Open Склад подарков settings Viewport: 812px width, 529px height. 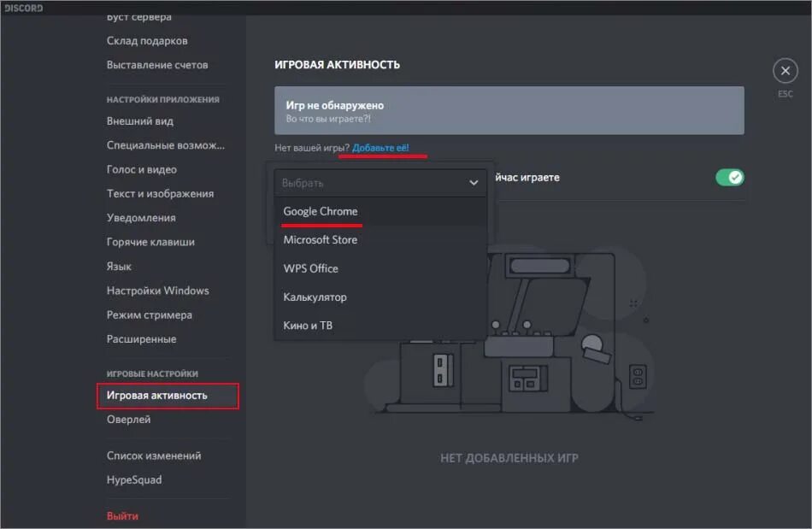(147, 41)
